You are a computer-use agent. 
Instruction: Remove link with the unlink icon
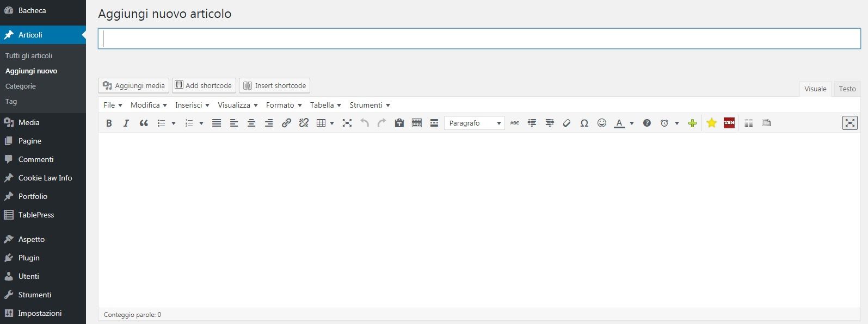pyautogui.click(x=304, y=123)
